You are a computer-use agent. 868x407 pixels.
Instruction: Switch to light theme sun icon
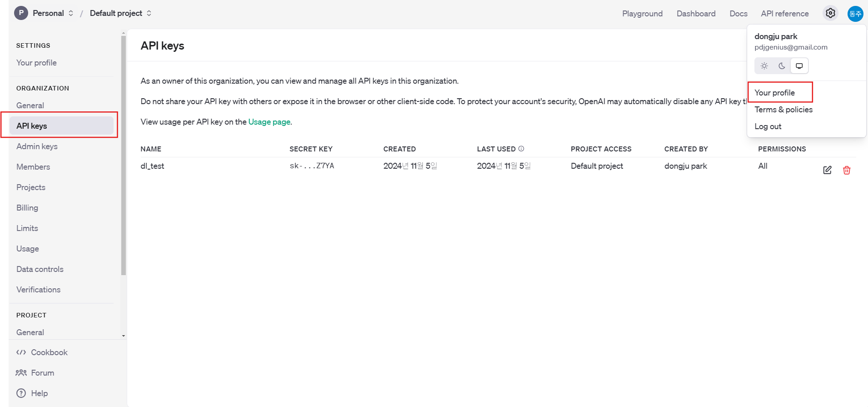pos(764,66)
